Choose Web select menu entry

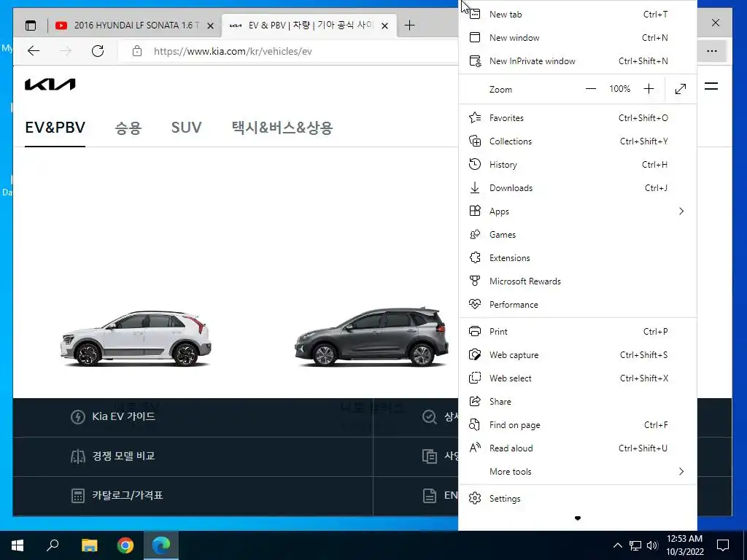tap(578, 378)
